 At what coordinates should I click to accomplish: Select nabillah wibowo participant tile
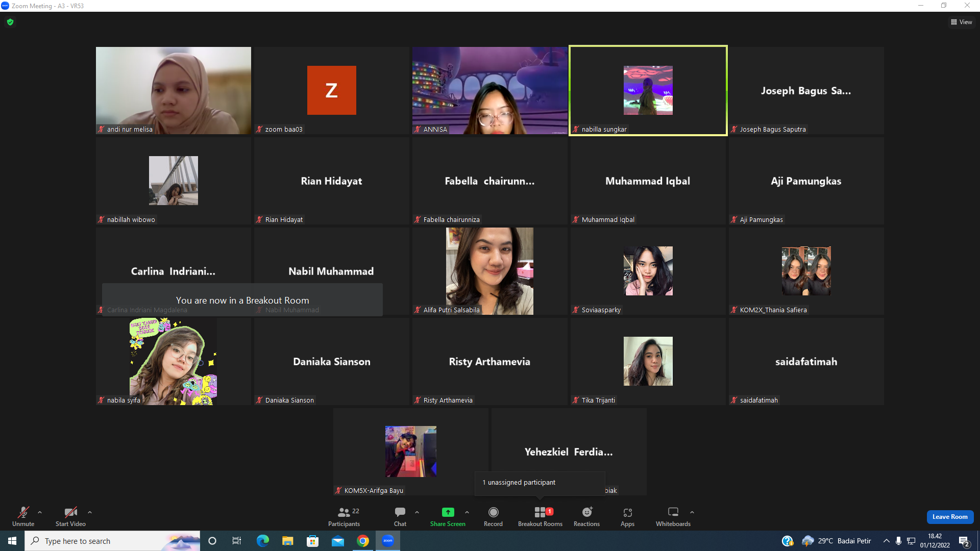(174, 181)
